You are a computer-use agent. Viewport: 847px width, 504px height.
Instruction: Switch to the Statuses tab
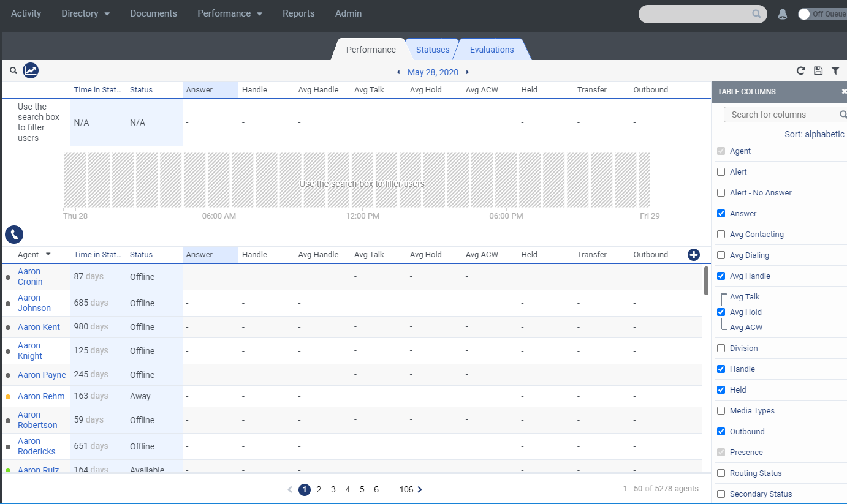pyautogui.click(x=432, y=49)
